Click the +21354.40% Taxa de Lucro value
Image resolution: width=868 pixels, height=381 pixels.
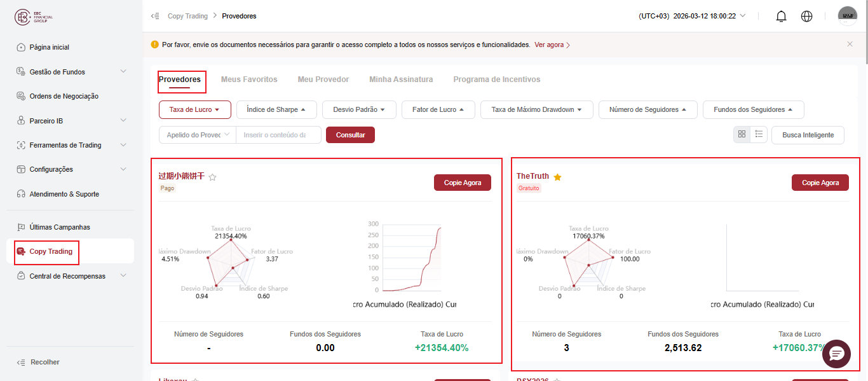pos(442,348)
